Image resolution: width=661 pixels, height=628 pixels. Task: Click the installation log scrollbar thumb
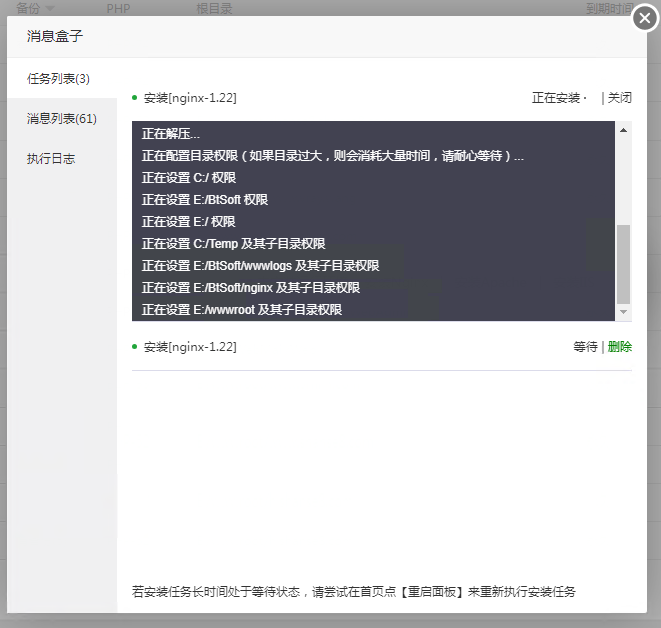tap(623, 264)
